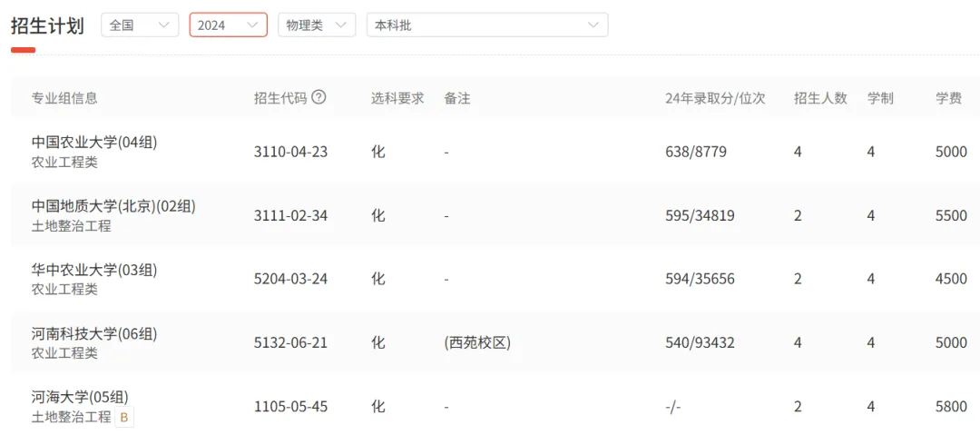Click 农业工程类 under 华中农业大学(03组)
This screenshot has height=445, width=980.
(x=64, y=290)
